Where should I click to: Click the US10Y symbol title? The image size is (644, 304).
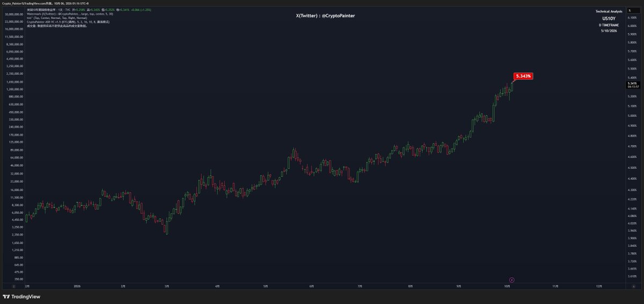(x=609, y=18)
